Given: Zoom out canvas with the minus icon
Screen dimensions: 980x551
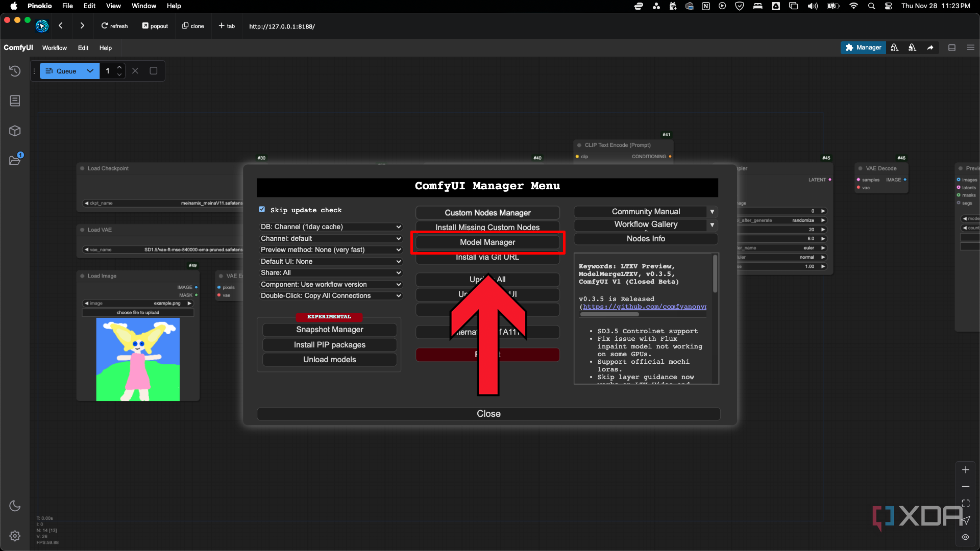Looking at the screenshot, I should click(x=966, y=487).
